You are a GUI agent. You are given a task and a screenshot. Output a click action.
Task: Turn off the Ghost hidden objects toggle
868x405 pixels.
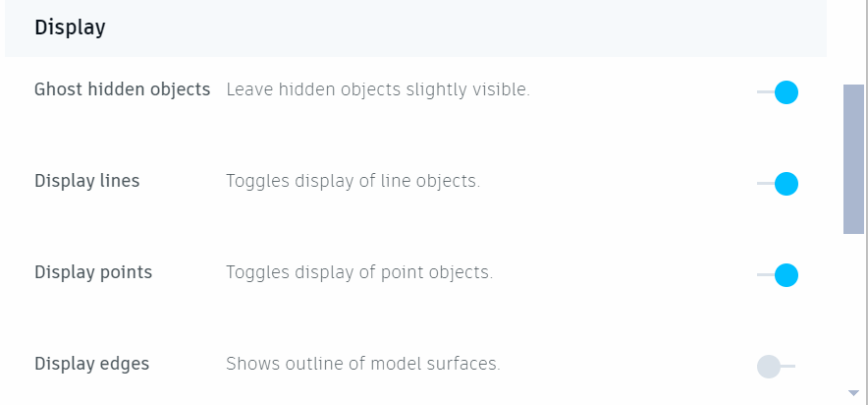[x=778, y=92]
